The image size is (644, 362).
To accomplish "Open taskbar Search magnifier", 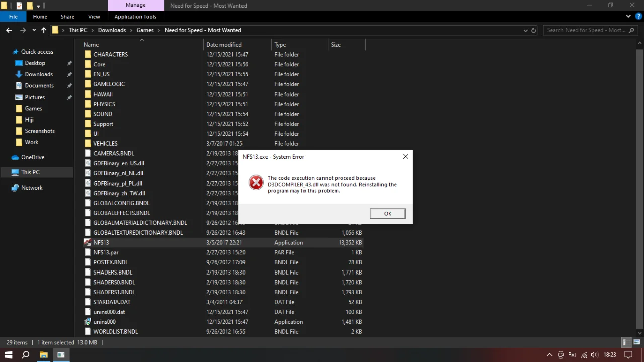I will pyautogui.click(x=26, y=354).
